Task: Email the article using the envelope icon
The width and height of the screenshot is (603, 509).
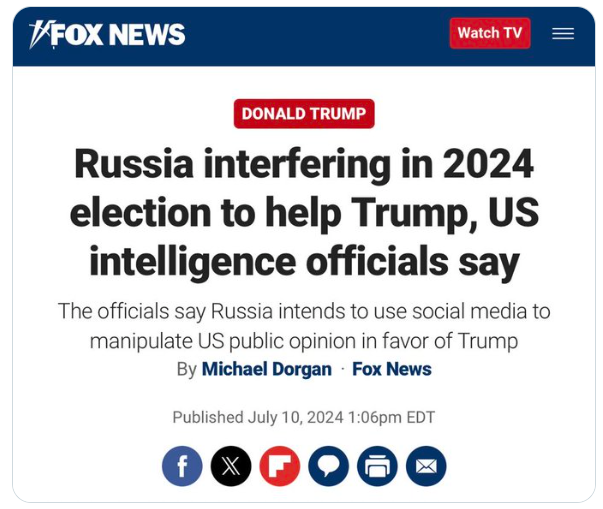Action: pos(426,466)
